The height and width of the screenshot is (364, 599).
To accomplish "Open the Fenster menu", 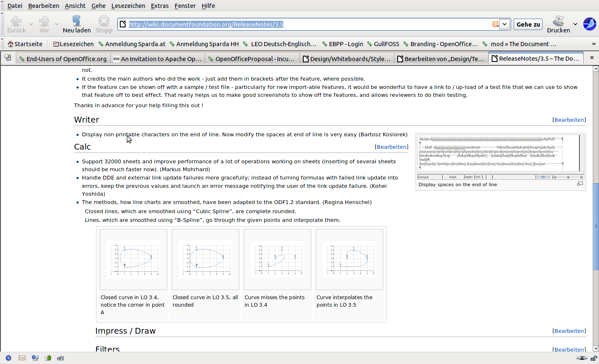I will click(185, 6).
